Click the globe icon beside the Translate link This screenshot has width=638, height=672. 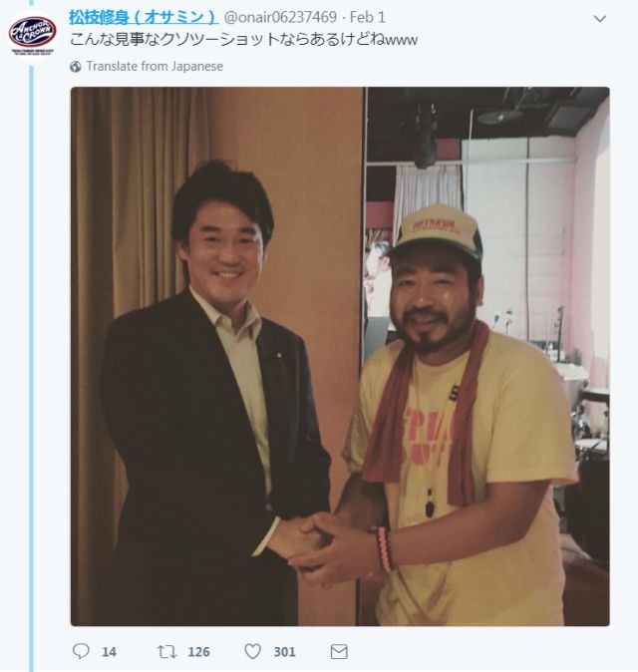tap(76, 67)
